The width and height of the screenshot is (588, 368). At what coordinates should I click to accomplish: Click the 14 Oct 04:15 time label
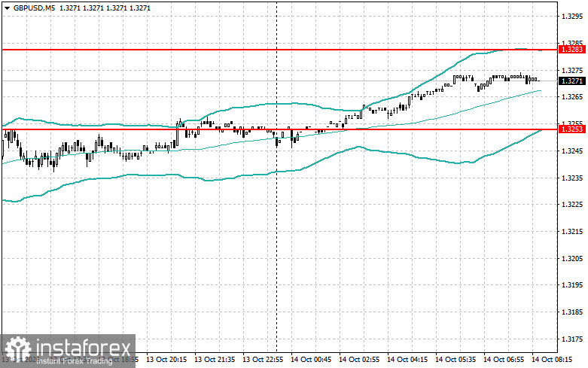(407, 359)
